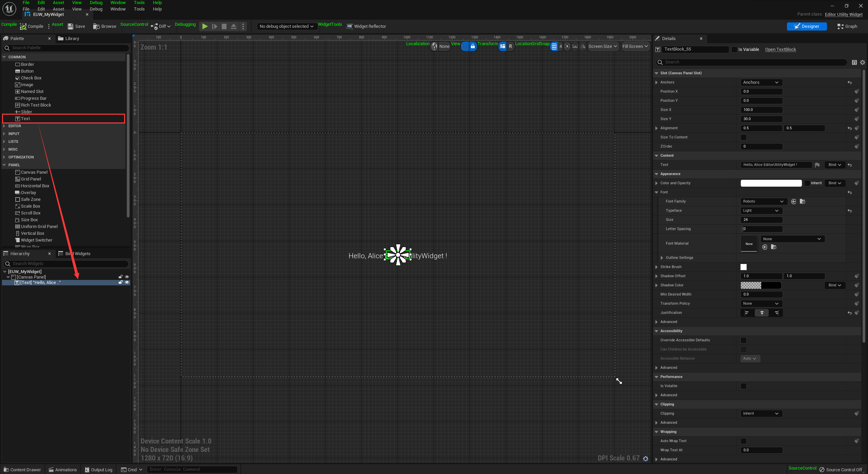Open the Window menu

click(x=118, y=9)
